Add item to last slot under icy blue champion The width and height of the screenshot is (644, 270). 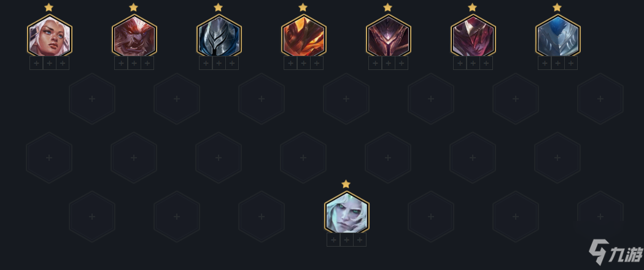click(x=571, y=63)
